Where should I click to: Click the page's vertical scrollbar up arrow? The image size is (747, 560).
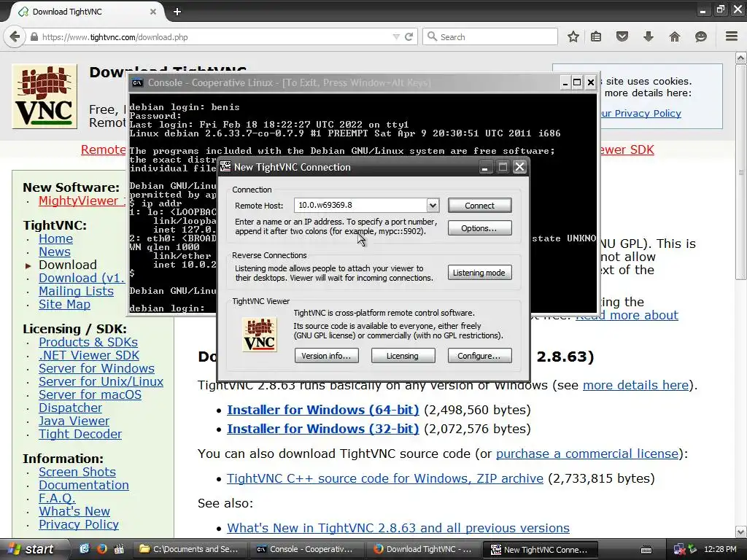pos(741,58)
